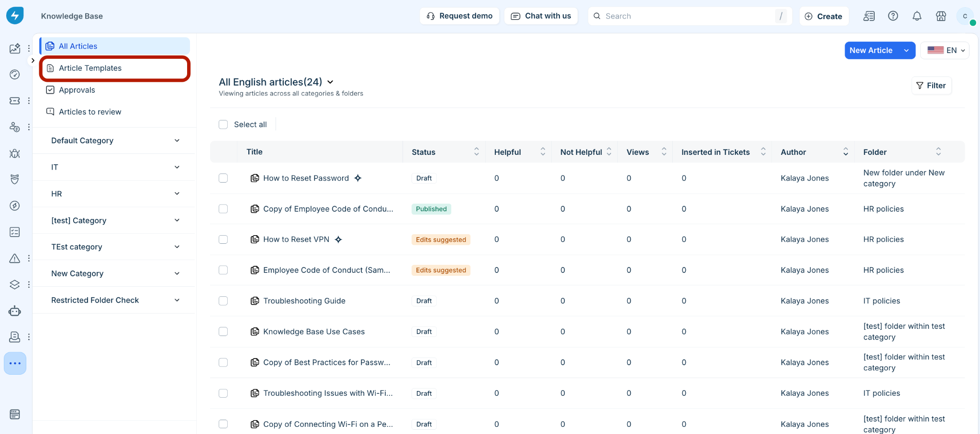
Task: Check the Select all checkbox
Action: tap(223, 124)
